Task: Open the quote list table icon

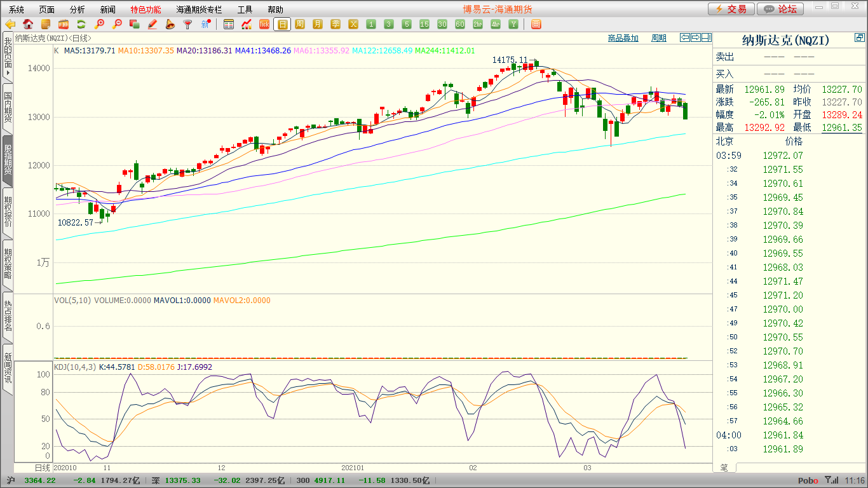Action: pos(229,24)
